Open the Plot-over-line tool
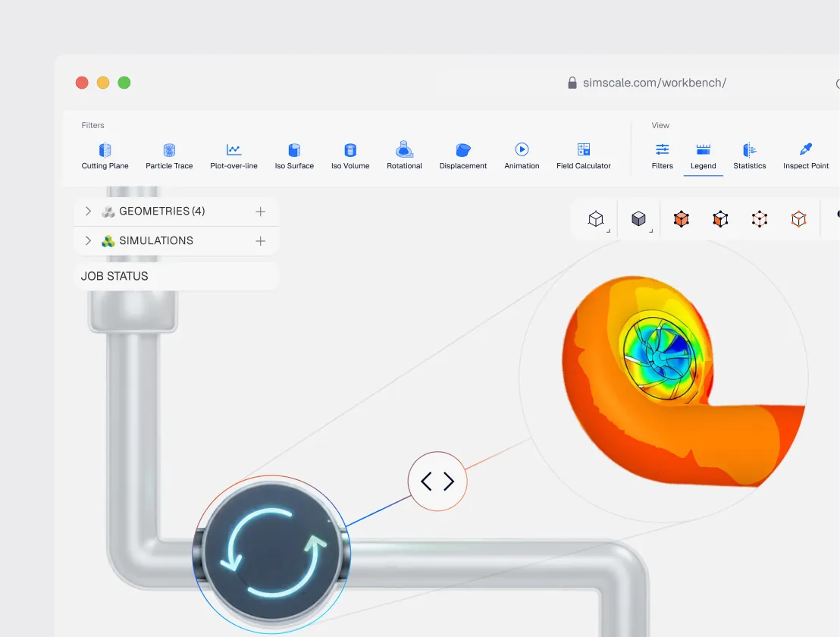This screenshot has height=637, width=840. coord(234,156)
